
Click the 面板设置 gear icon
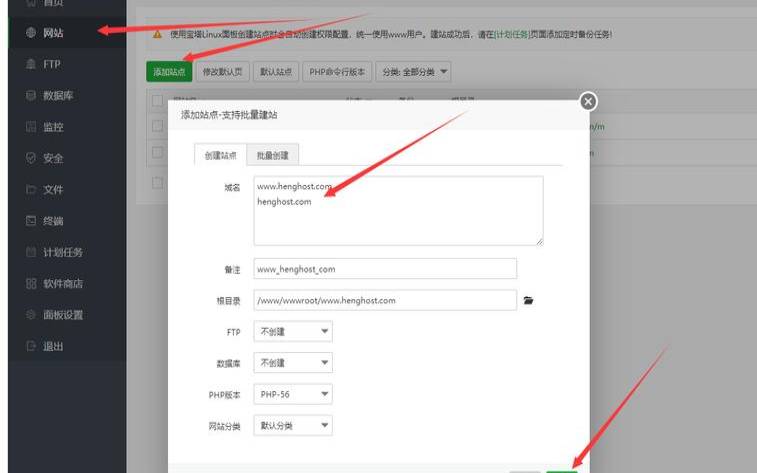tap(31, 315)
